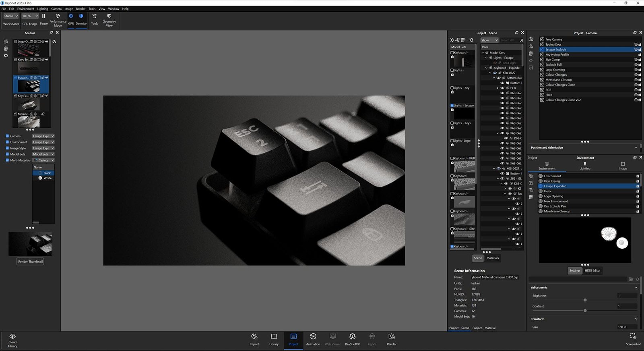This screenshot has height=351, width=644.
Task: Launch KeyShotXR
Action: [352, 339]
